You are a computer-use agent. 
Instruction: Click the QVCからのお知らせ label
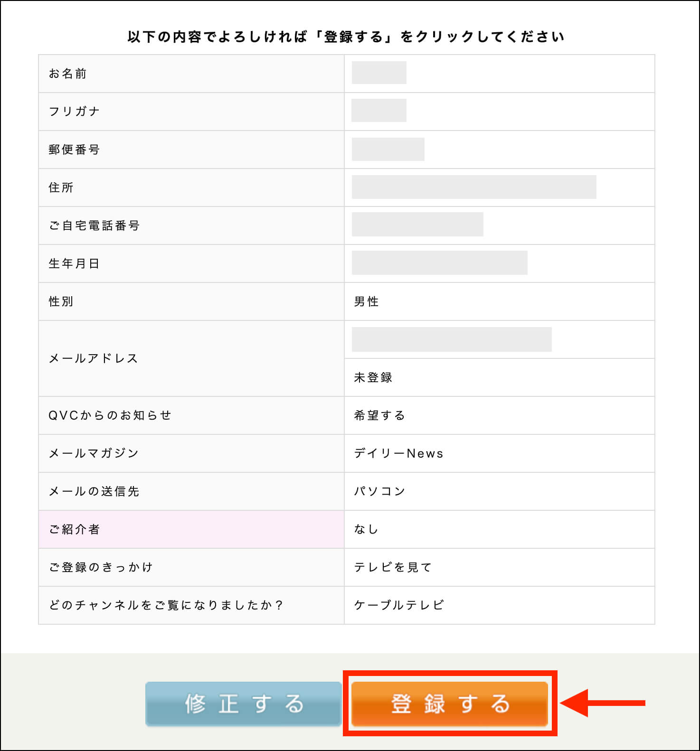pos(110,415)
